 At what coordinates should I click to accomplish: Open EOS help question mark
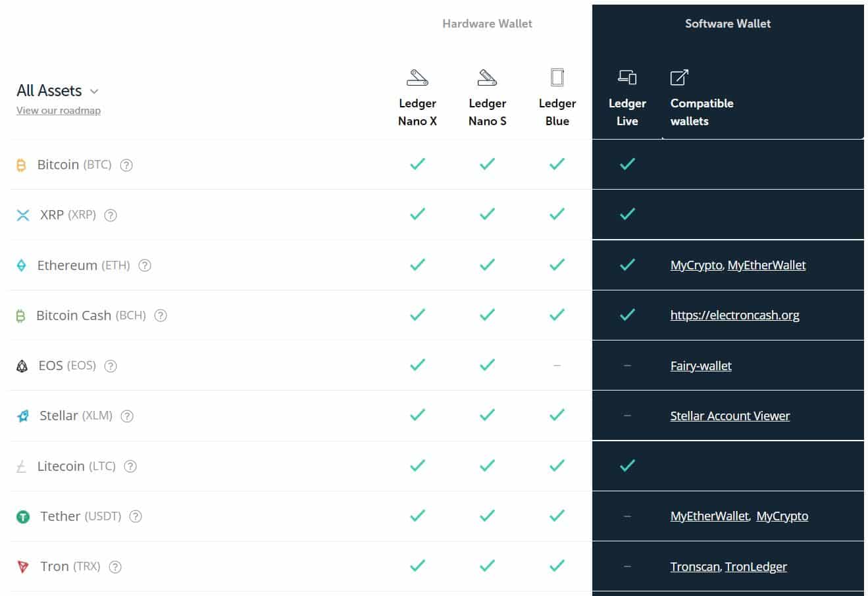[111, 366]
